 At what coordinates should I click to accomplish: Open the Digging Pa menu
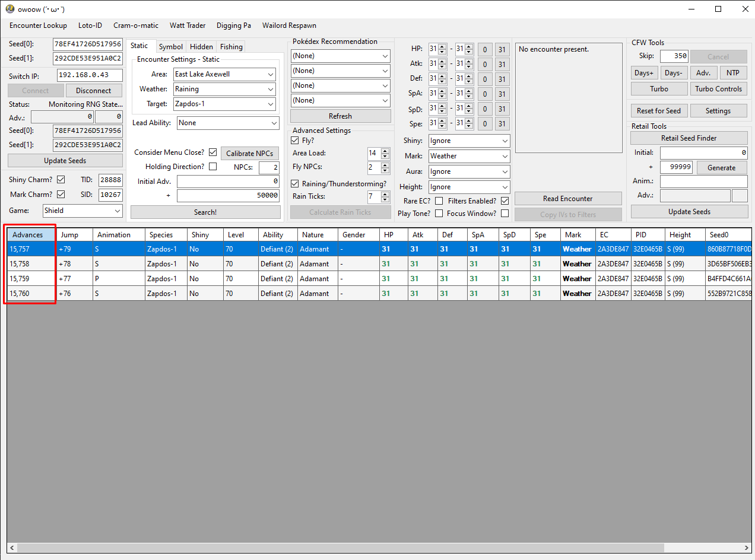point(234,26)
